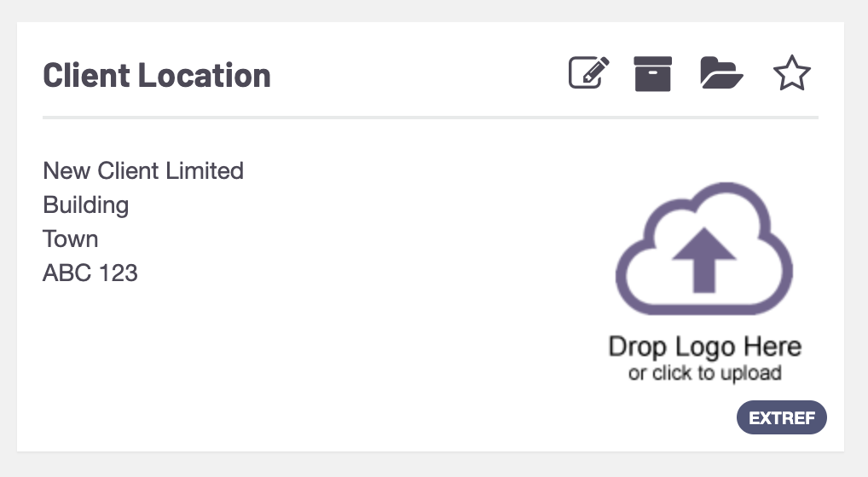The height and width of the screenshot is (477, 868).
Task: Click the divider line under the heading
Action: (x=430, y=118)
